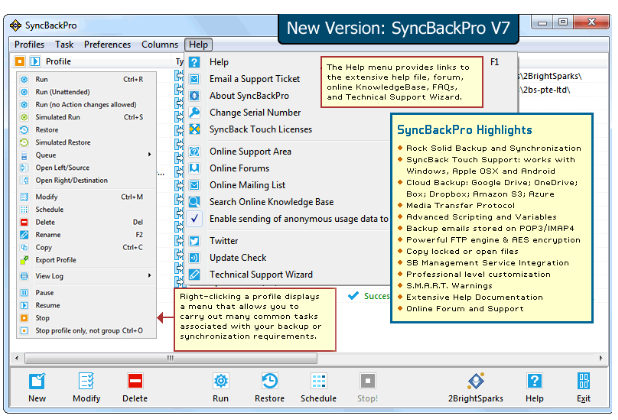Click the Restore toolbar icon
Viewport: 618px width, 420px height.
coord(270,381)
